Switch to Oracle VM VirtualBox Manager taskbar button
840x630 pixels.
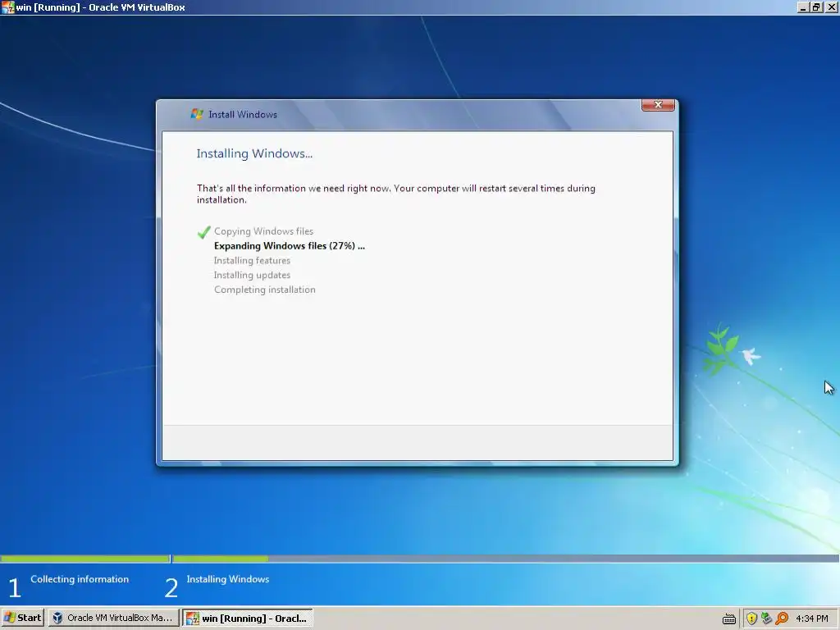(113, 618)
